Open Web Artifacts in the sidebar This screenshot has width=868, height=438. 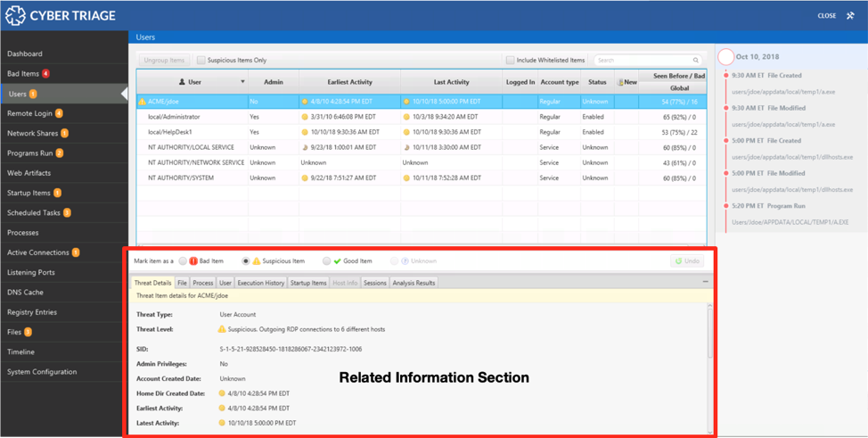pos(64,173)
